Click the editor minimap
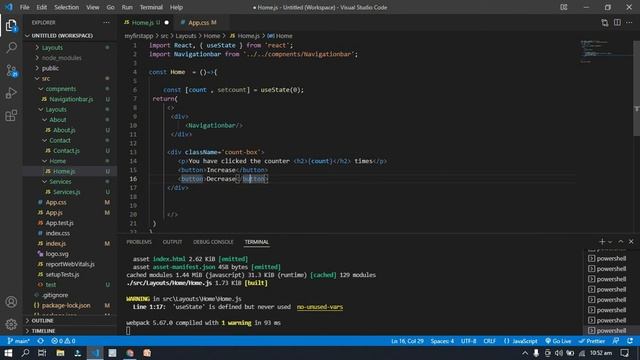The height and width of the screenshot is (360, 640). click(x=606, y=51)
